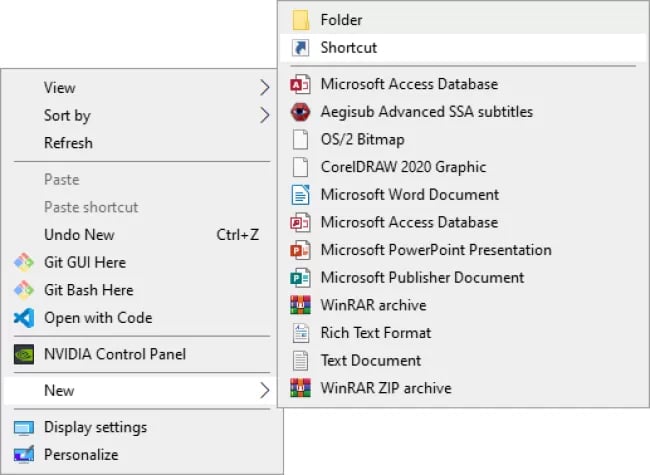The height and width of the screenshot is (475, 650).
Task: Click the Visual Studio Code icon
Action: 24,318
